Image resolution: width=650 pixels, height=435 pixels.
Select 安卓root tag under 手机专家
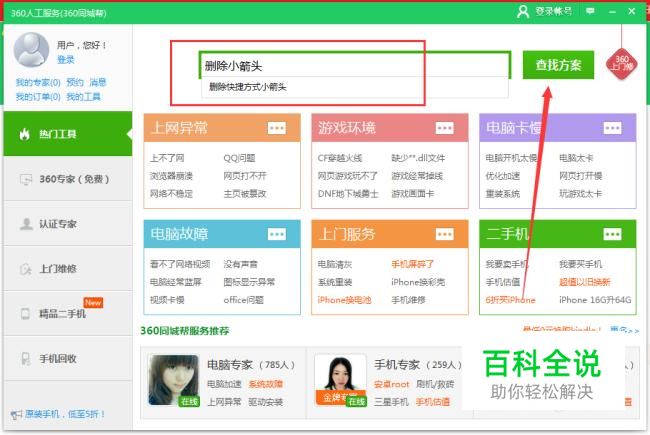click(x=391, y=384)
